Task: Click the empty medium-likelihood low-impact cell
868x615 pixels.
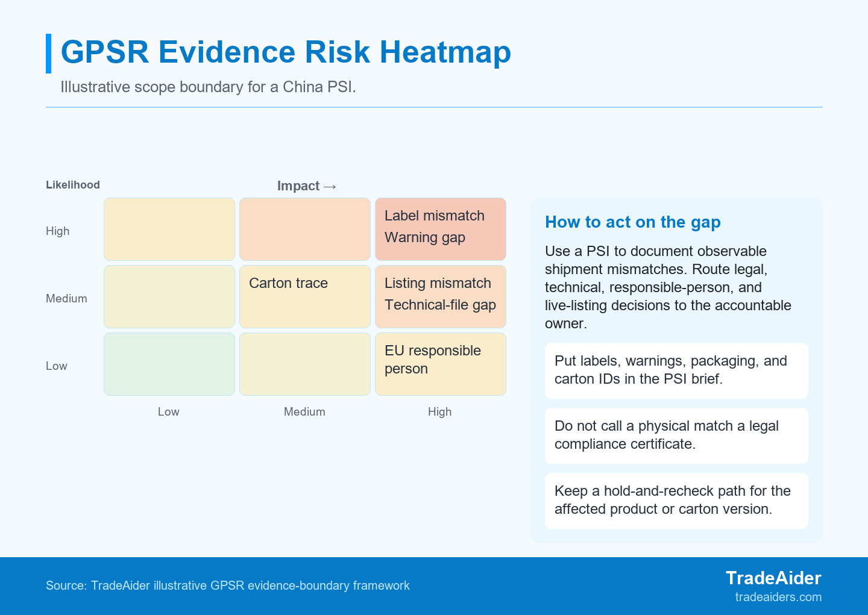Action: pos(169,296)
